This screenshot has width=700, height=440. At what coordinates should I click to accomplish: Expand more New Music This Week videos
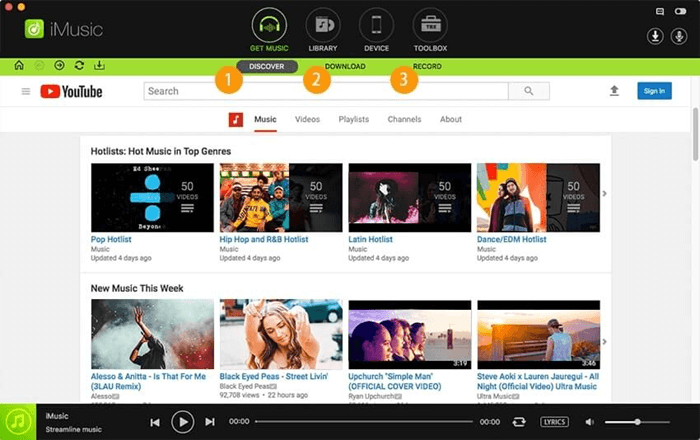[604, 341]
